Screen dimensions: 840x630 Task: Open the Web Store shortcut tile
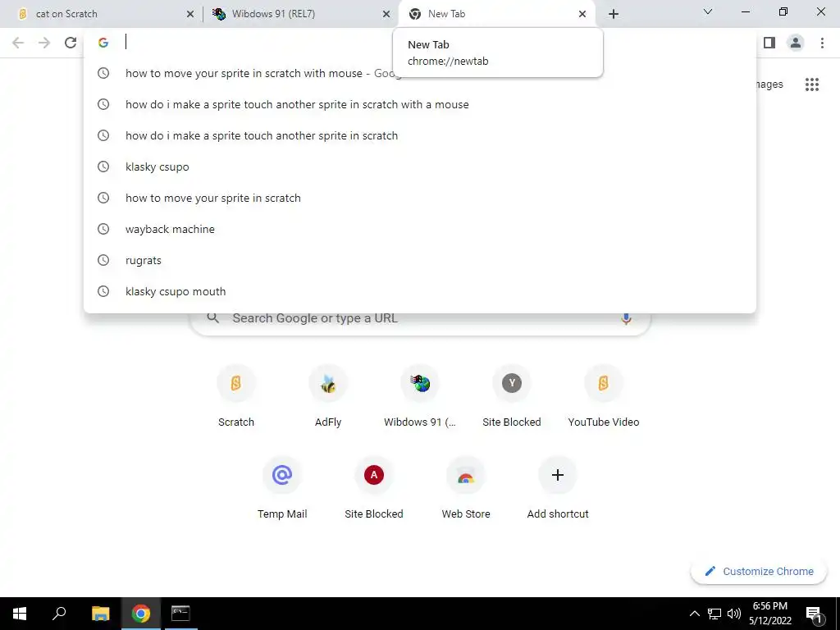[x=466, y=489]
